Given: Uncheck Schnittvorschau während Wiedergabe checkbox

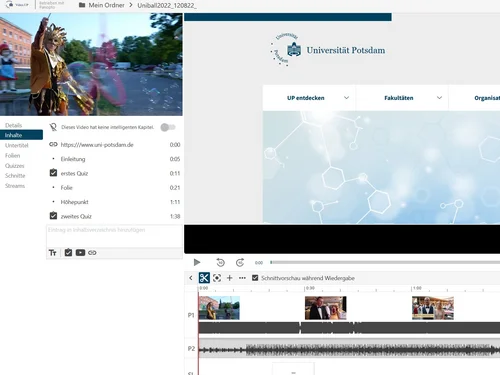Looking at the screenshot, I should pyautogui.click(x=255, y=278).
